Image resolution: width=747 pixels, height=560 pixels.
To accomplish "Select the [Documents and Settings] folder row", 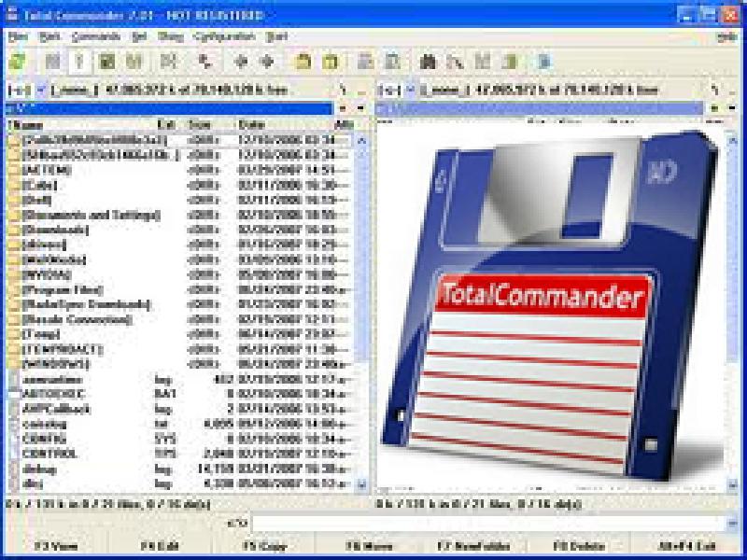I will (x=180, y=216).
